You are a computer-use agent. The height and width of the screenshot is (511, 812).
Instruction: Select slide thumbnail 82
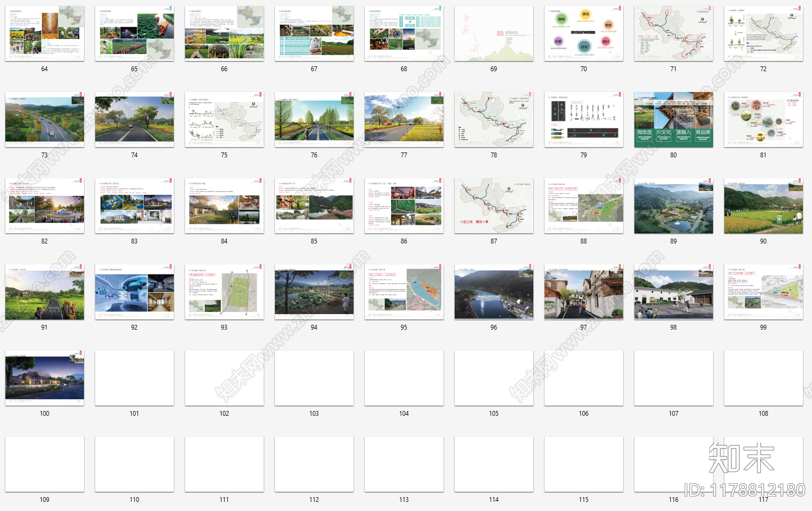pos(44,205)
